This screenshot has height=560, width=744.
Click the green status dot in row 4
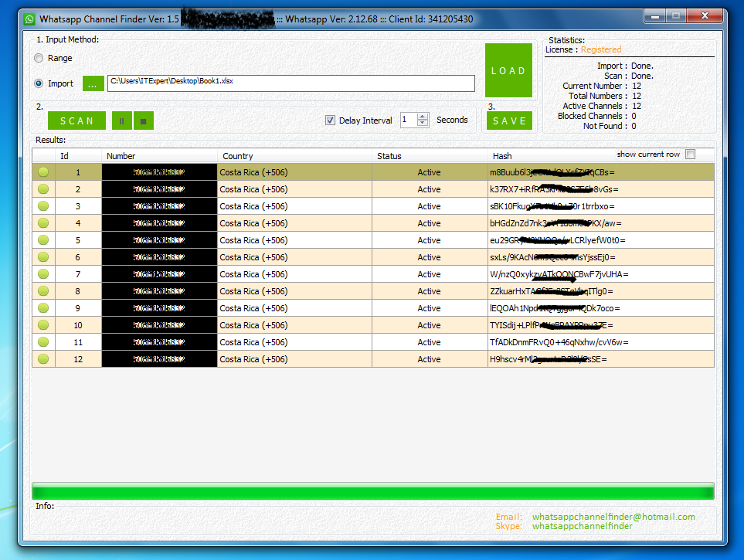(43, 223)
